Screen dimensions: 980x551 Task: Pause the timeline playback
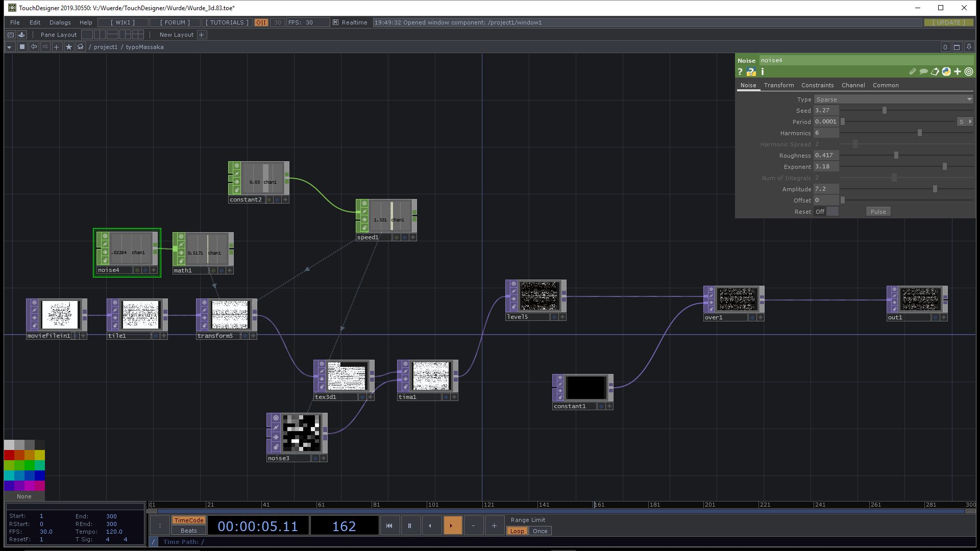409,525
